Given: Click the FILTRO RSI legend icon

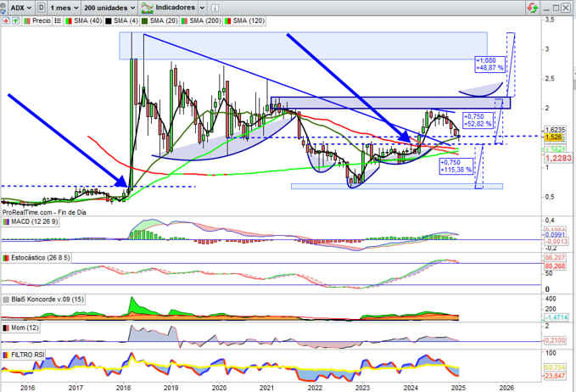Looking at the screenshot, I should 6,353.
